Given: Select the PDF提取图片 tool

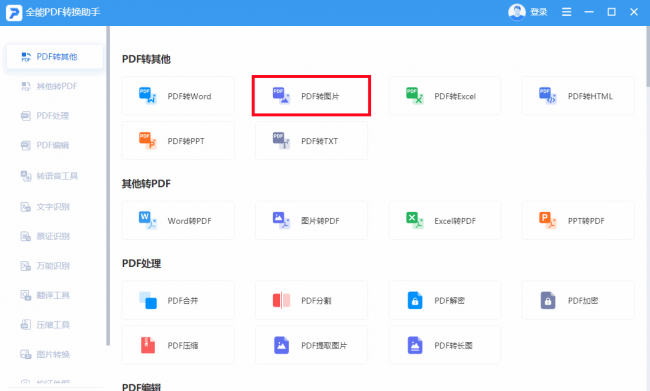Looking at the screenshot, I should coord(311,345).
